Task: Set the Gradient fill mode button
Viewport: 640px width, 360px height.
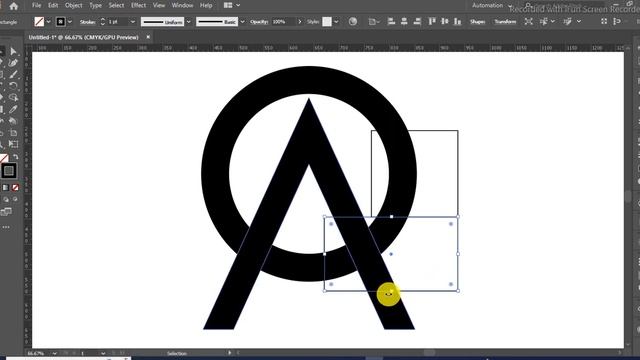Action: [x=6, y=188]
